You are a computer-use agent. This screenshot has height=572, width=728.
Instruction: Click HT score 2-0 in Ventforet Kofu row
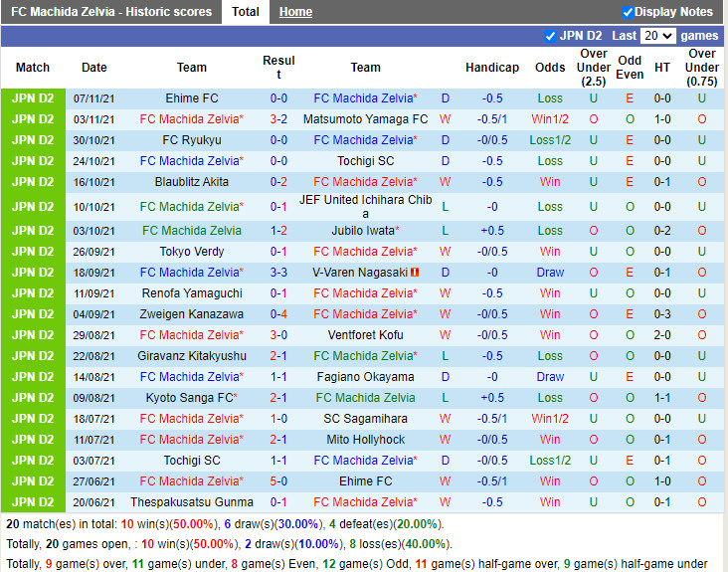(662, 335)
